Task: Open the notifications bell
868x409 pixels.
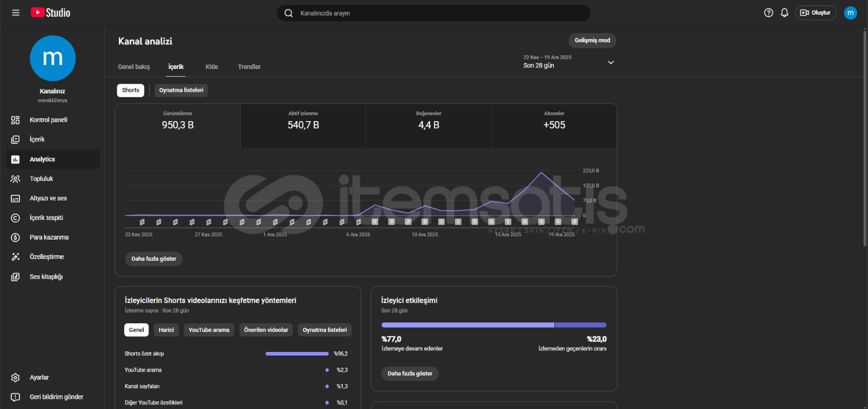Action: click(784, 13)
